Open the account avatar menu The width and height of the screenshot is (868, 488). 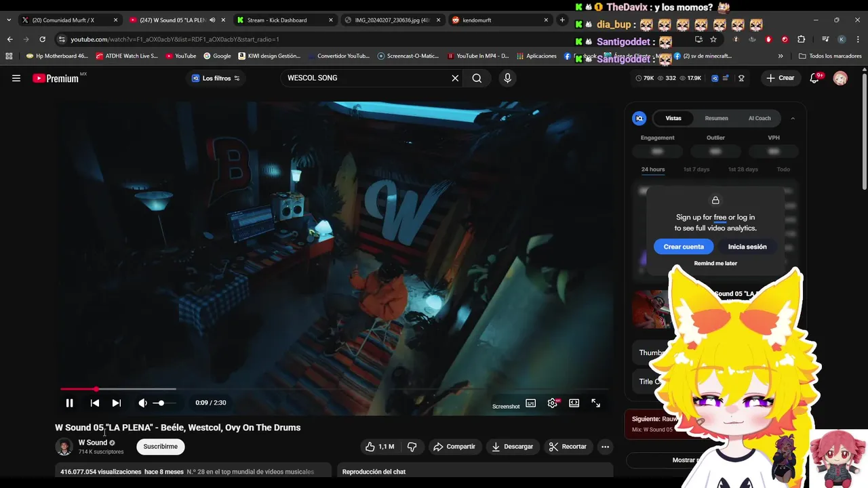coord(840,78)
